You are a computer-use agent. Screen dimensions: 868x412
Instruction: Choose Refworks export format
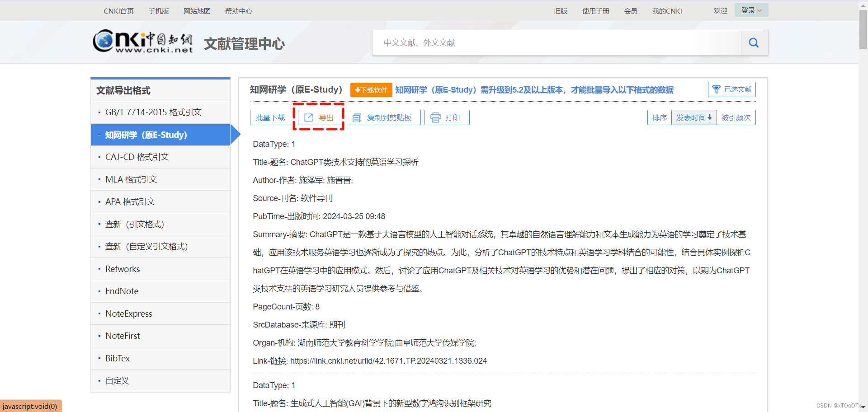click(160, 269)
